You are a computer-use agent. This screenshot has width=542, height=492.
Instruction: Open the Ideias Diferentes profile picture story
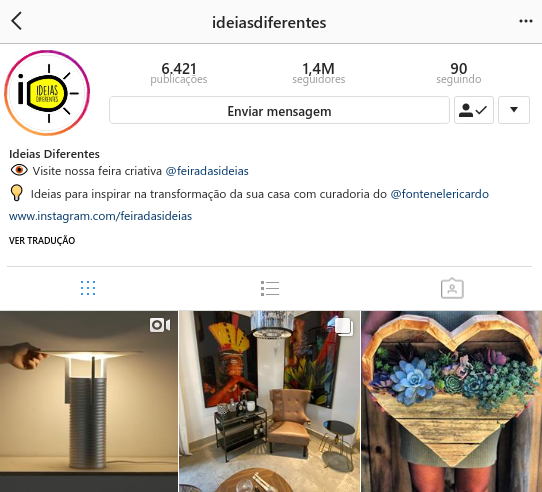click(x=47, y=93)
